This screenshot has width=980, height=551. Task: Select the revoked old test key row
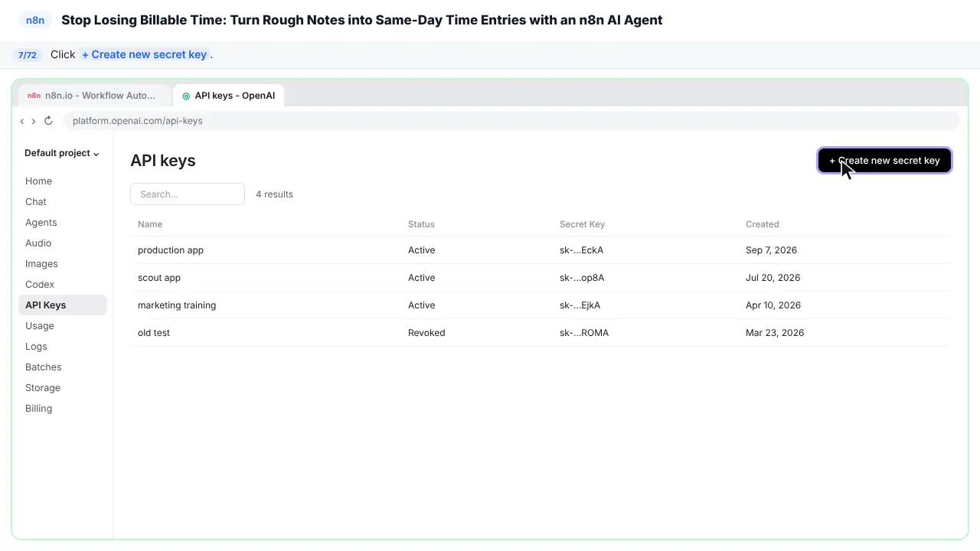click(x=540, y=333)
